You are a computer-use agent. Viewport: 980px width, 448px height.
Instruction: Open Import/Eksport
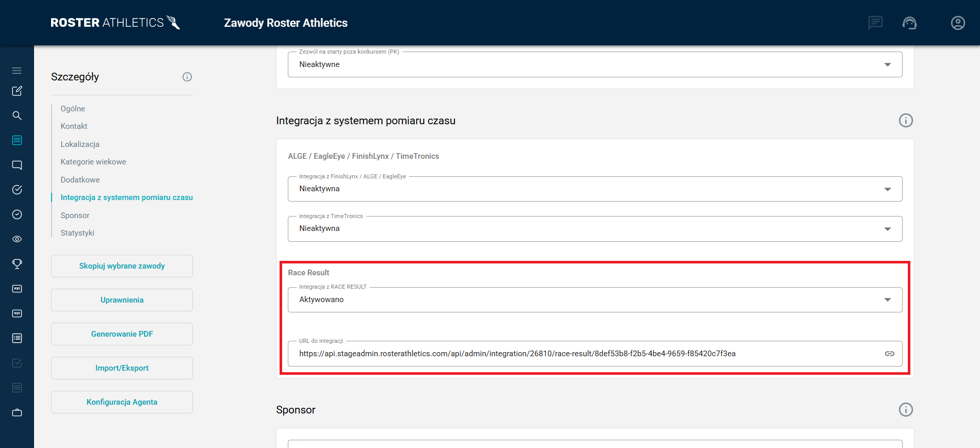point(122,368)
